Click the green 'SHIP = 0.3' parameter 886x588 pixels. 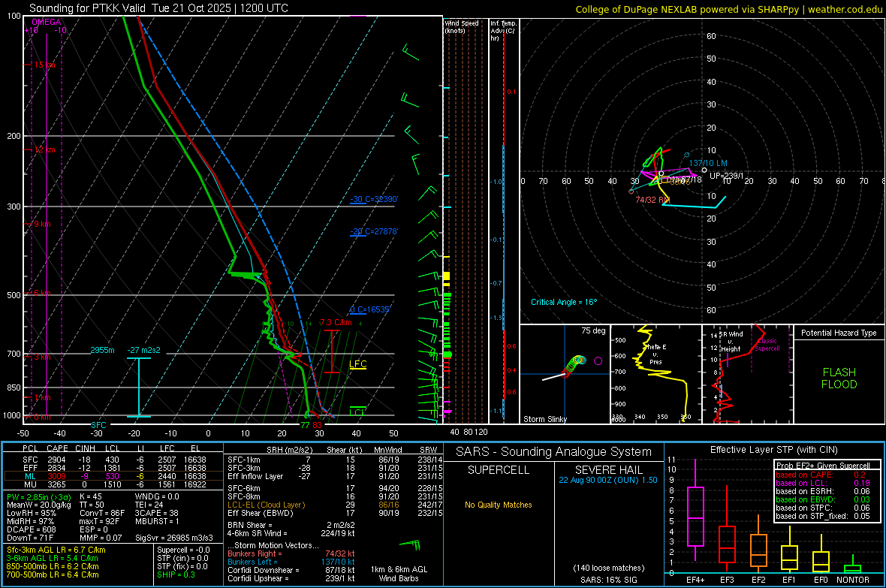point(176,574)
